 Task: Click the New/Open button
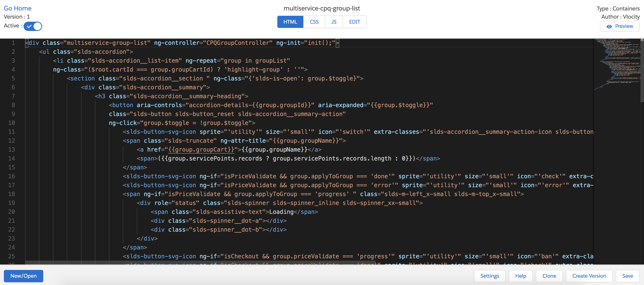point(24,276)
